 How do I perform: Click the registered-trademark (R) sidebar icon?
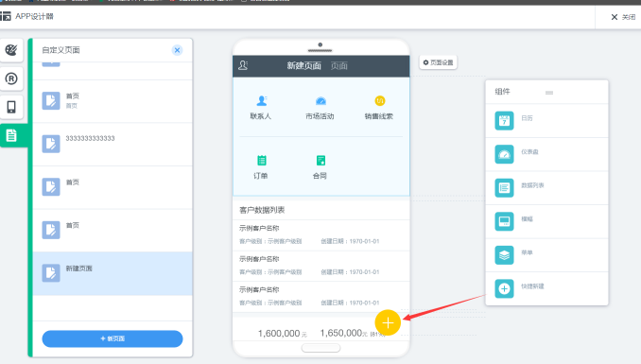pos(11,78)
